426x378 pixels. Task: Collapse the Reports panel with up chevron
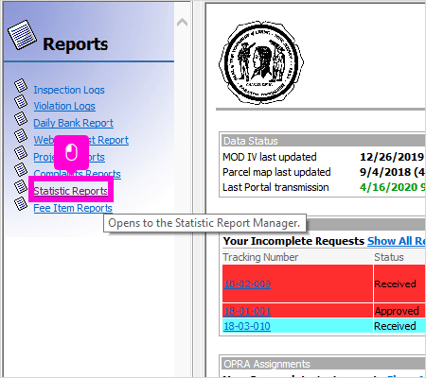coord(182,23)
